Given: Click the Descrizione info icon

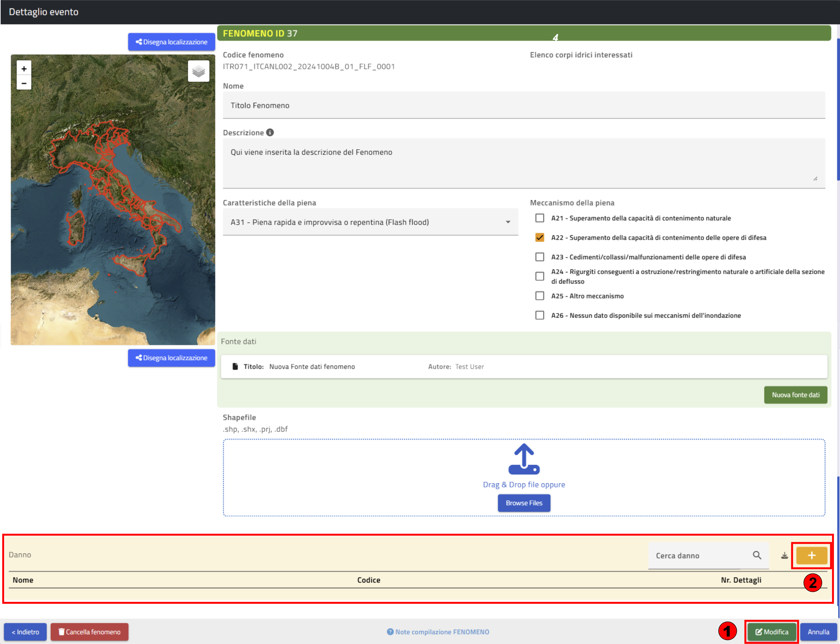Looking at the screenshot, I should pos(270,132).
